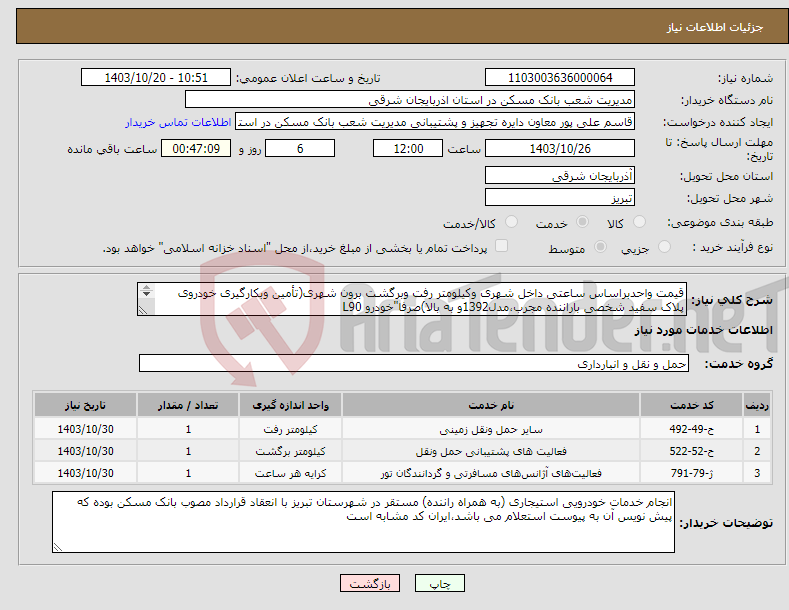Click service code ژ-79-791 cell

coord(692,473)
